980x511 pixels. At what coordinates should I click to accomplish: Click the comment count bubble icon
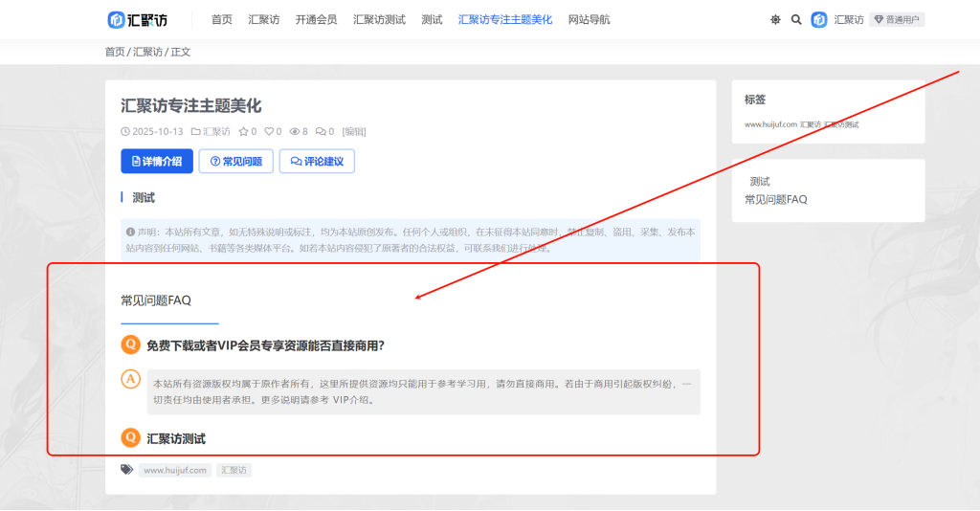tap(321, 132)
